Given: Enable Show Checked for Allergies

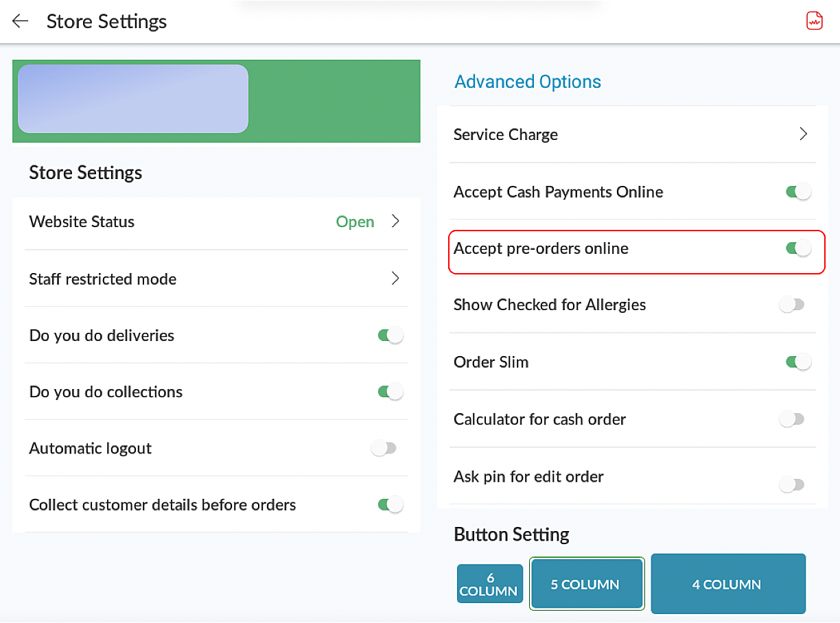Looking at the screenshot, I should [792, 305].
